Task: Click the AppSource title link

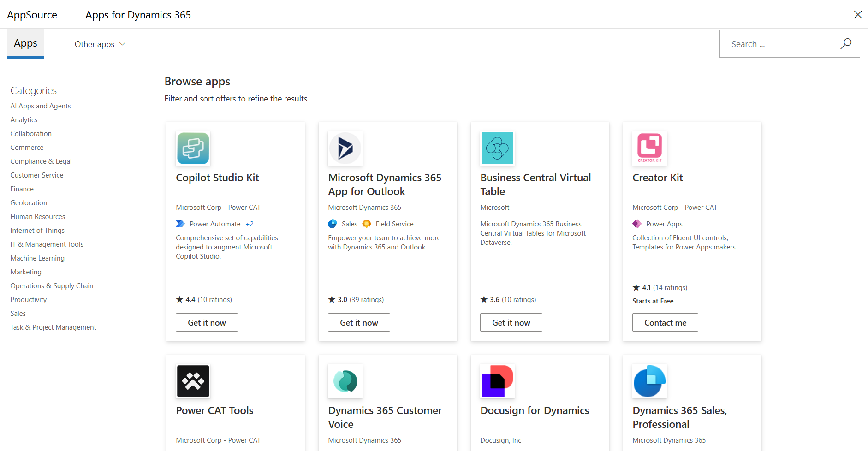Action: 32,15
